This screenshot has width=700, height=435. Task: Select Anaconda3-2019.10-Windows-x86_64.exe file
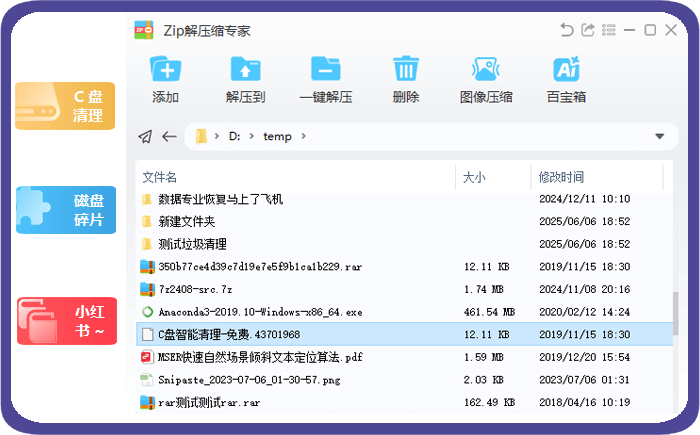[x=404, y=312]
